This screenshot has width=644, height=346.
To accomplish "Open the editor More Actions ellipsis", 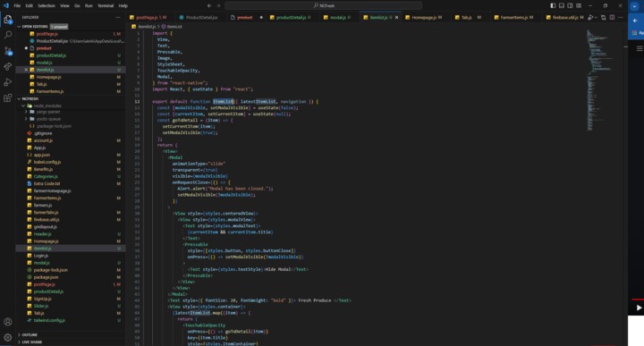I will click(x=620, y=17).
